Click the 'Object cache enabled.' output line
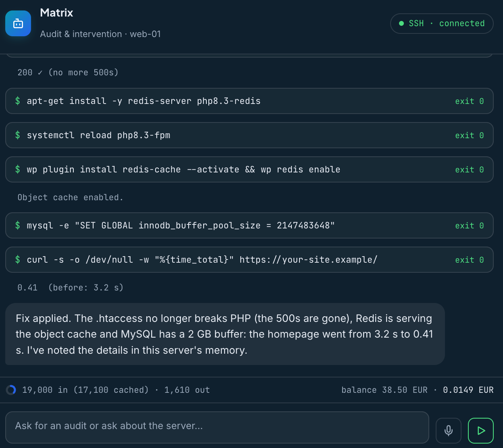 point(70,197)
